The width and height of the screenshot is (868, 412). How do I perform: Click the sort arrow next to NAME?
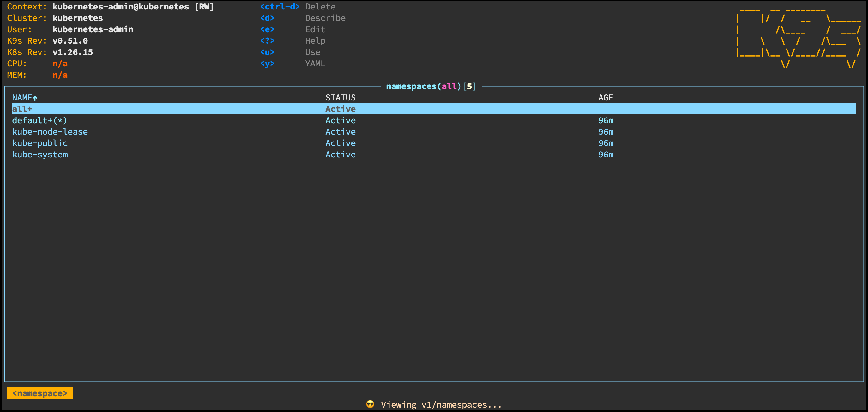(35, 98)
